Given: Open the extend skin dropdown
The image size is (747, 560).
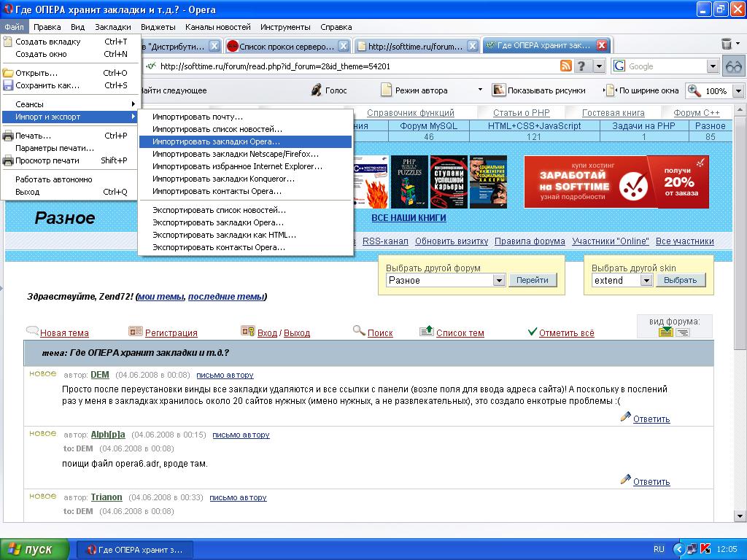Looking at the screenshot, I should (x=646, y=280).
